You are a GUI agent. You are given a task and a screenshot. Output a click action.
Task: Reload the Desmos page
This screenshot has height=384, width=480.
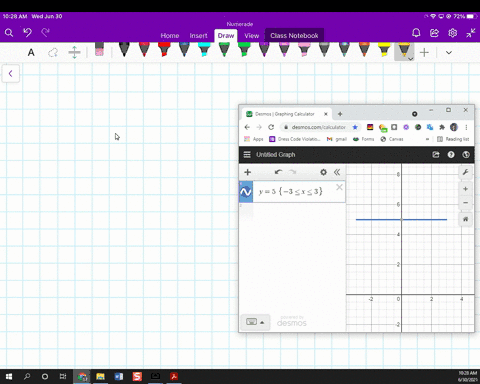tap(271, 127)
